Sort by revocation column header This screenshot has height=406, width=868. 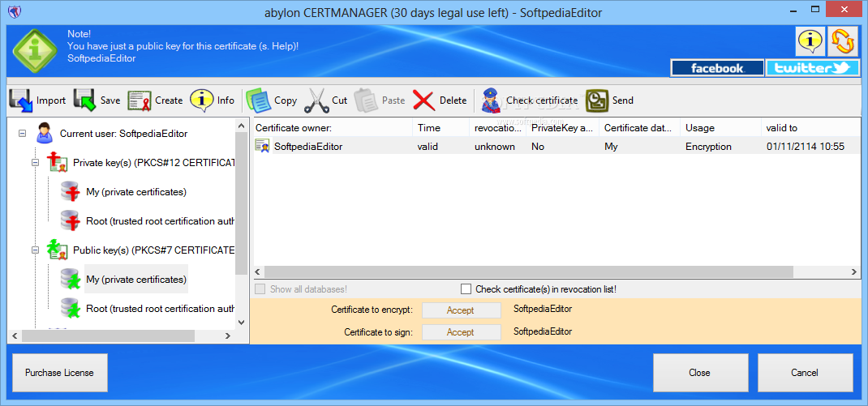point(497,128)
